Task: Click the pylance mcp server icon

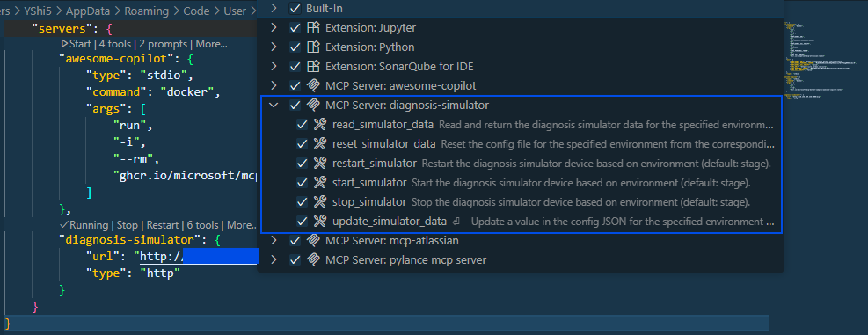Action: tap(313, 259)
